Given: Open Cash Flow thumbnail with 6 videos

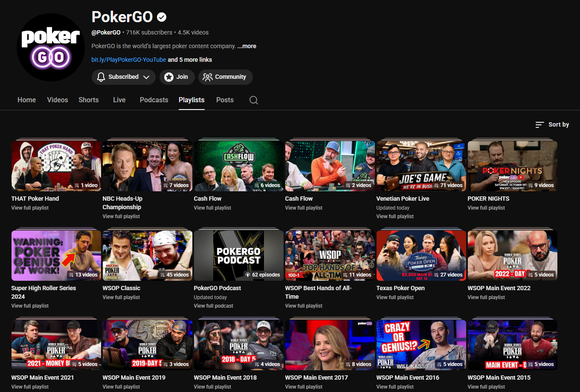Looking at the screenshot, I should click(239, 166).
